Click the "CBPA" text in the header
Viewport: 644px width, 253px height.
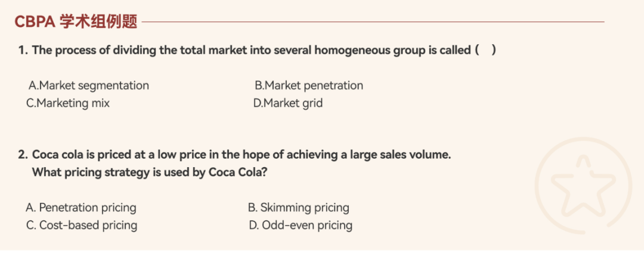coord(35,22)
